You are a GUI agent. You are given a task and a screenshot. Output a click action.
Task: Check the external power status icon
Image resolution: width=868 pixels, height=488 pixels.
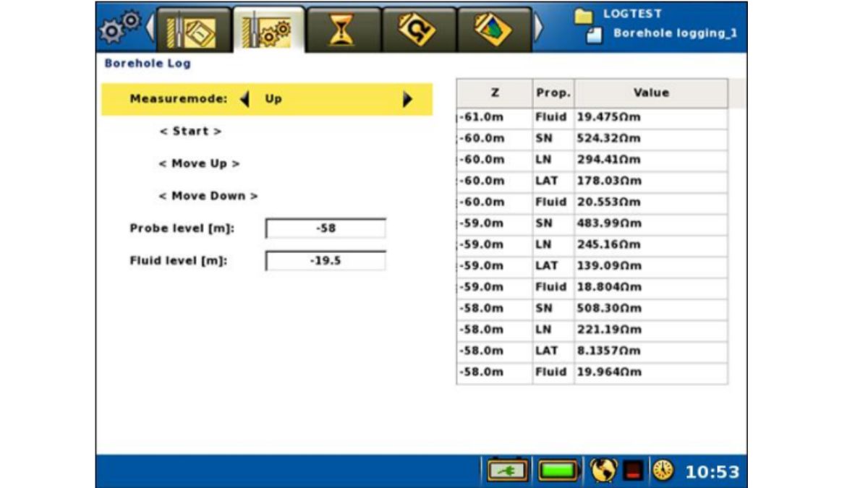pos(507,471)
